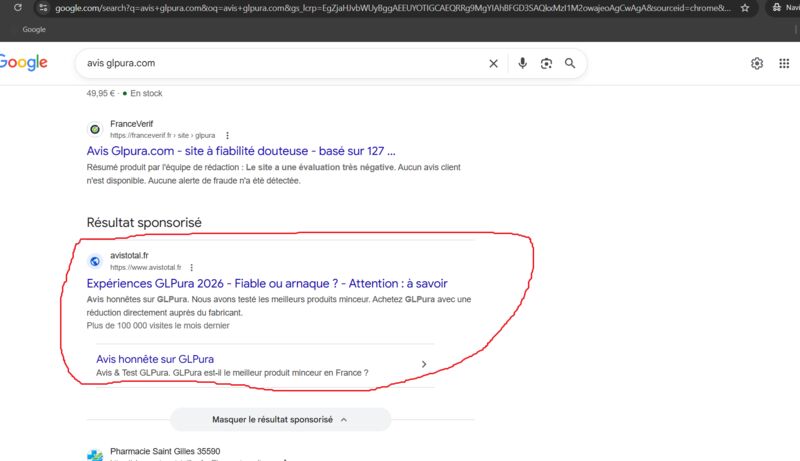Open site information icon in address bar
Viewport: 800px width, 461px height.
point(43,8)
